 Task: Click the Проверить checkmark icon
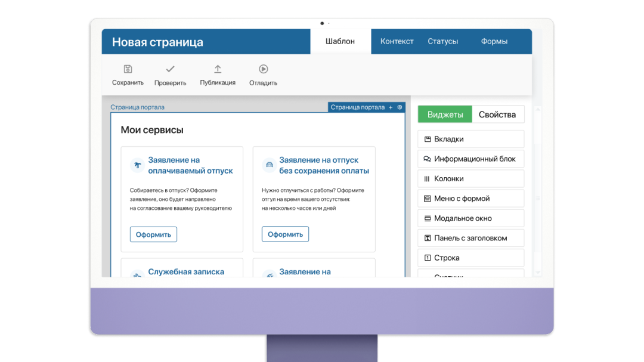170,69
